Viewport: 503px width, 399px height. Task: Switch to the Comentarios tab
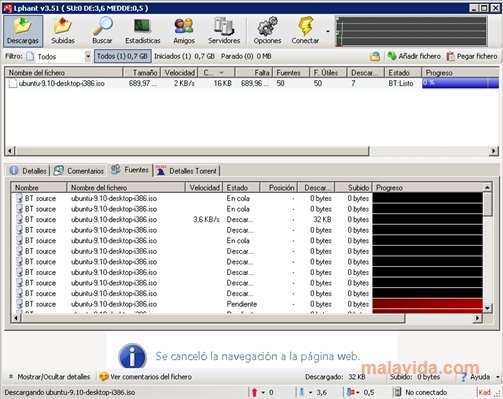pyautogui.click(x=79, y=171)
